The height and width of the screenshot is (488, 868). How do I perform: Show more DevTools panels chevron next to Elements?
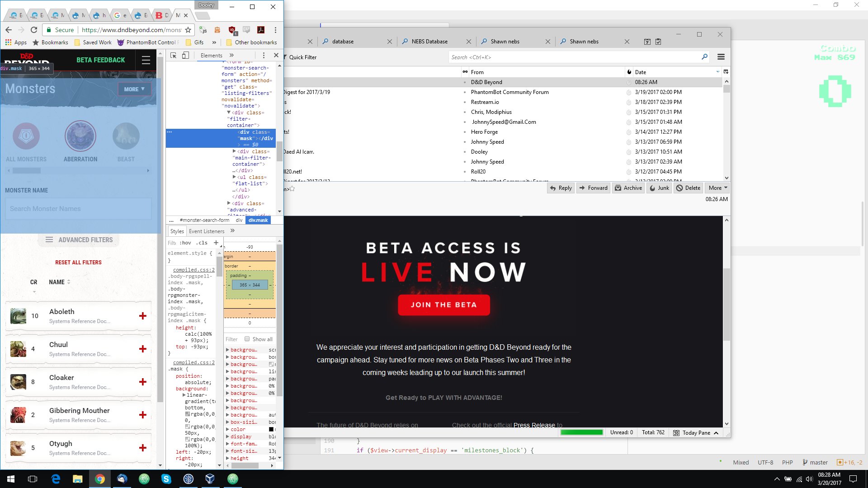(x=231, y=55)
